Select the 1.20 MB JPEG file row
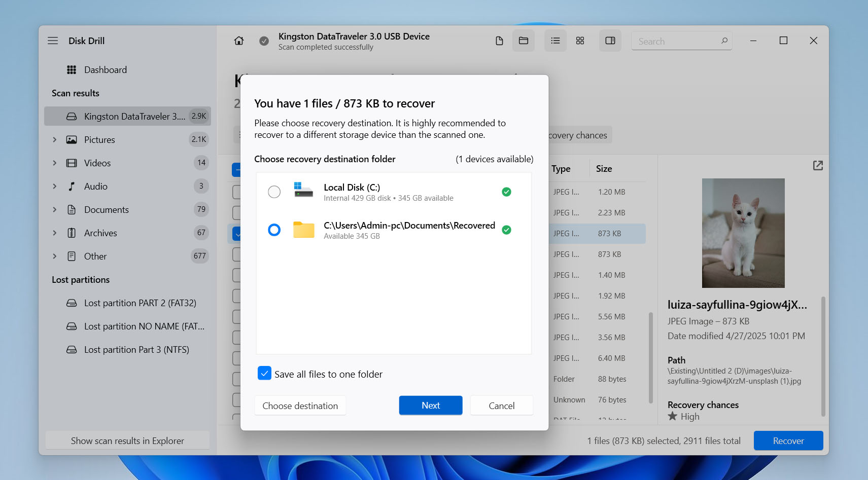The image size is (868, 480). coord(597,192)
